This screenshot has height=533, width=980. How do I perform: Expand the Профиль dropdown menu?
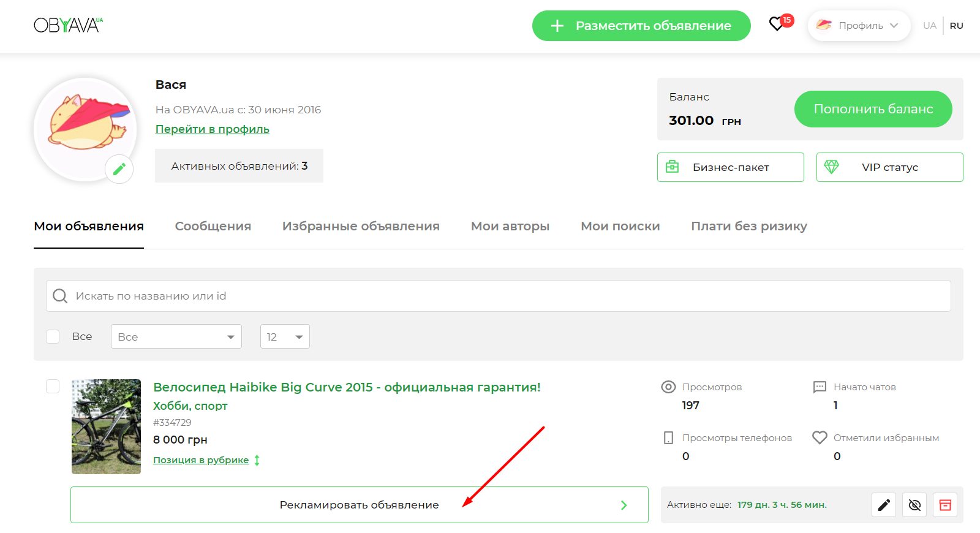(x=859, y=26)
